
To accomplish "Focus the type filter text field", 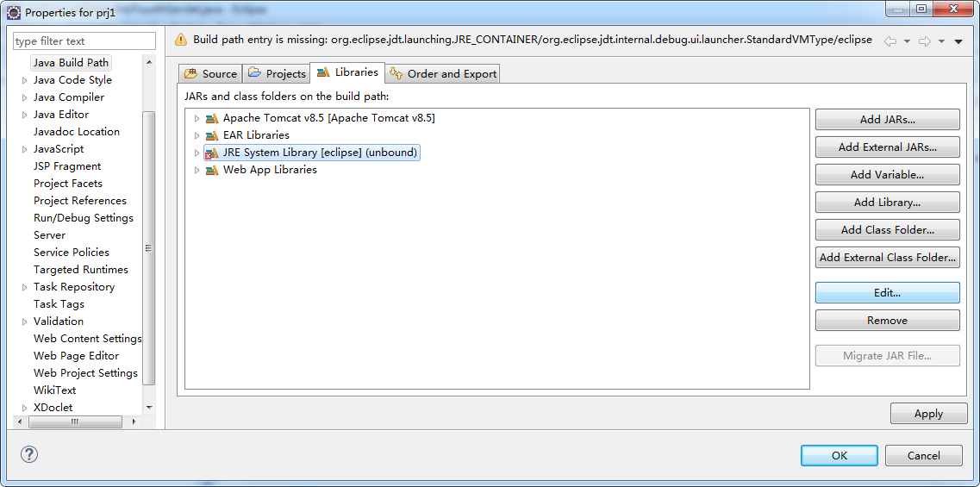I will click(x=84, y=41).
